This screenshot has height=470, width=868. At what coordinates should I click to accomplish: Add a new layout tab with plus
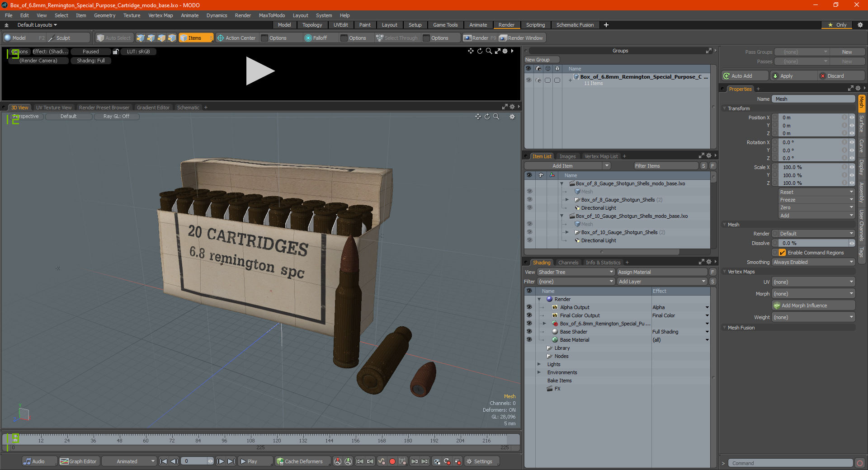[x=606, y=25]
